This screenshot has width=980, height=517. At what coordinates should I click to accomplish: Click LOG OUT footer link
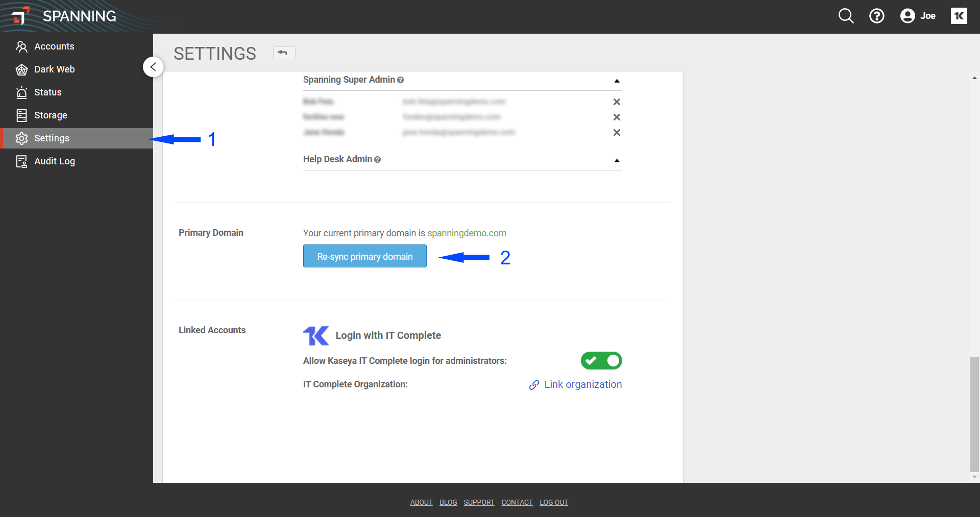point(554,502)
